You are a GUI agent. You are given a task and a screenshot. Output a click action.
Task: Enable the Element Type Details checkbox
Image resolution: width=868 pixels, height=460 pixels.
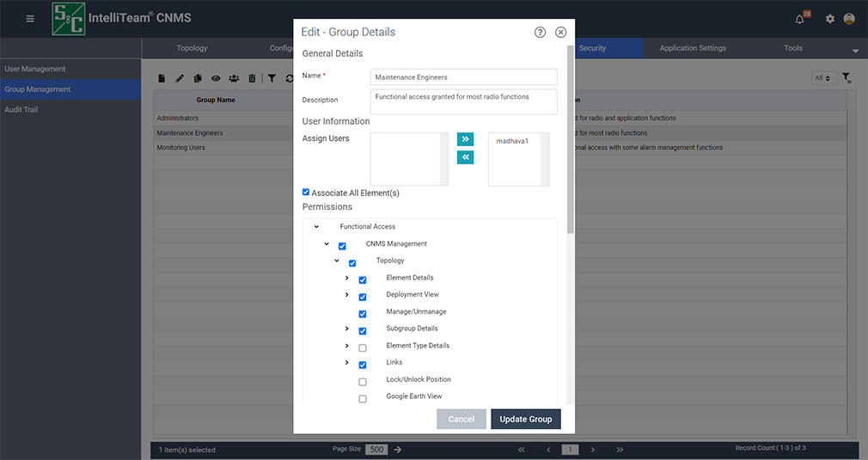point(363,347)
